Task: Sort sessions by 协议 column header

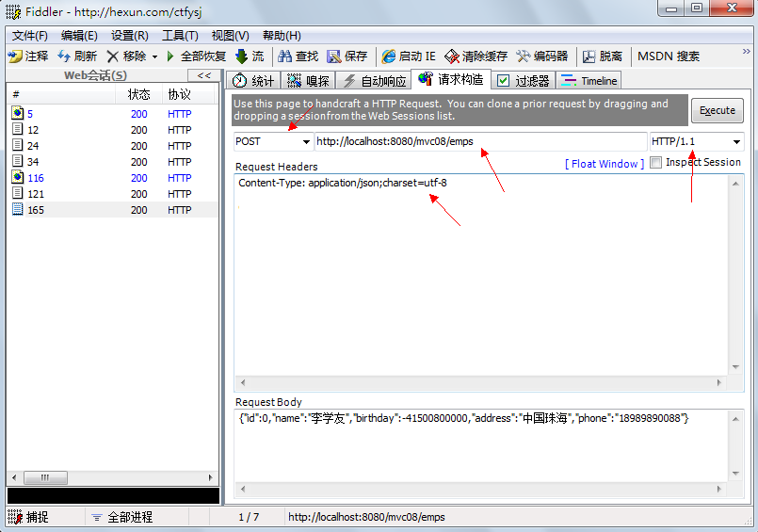Action: [x=188, y=94]
